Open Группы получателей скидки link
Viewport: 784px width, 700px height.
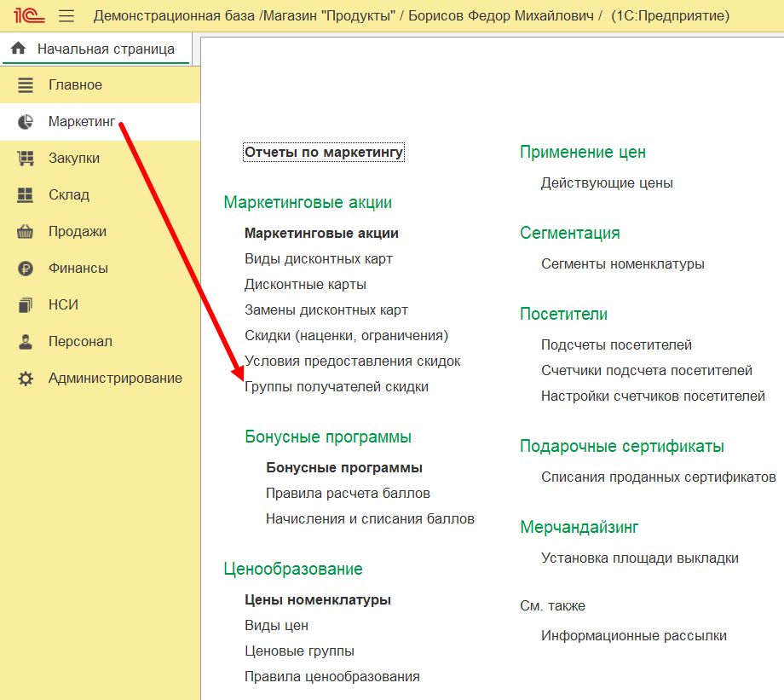click(x=336, y=387)
